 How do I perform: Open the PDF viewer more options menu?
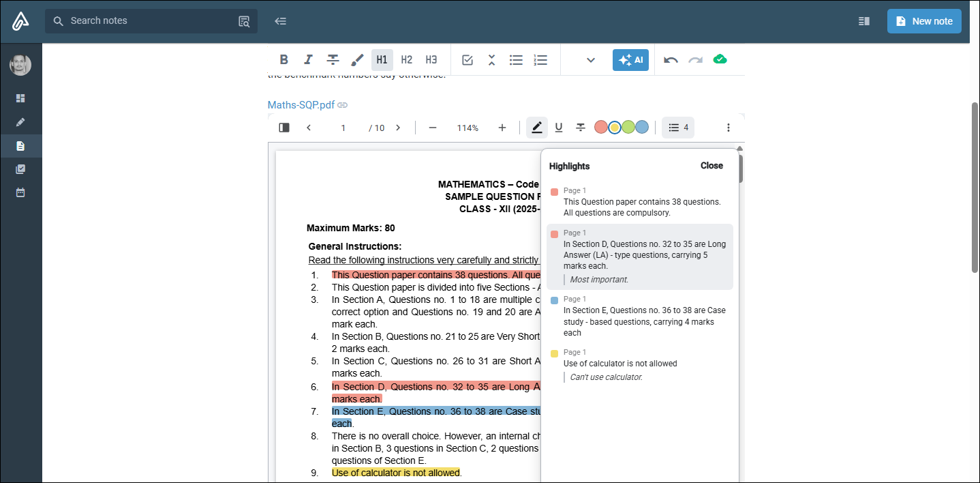(x=728, y=128)
